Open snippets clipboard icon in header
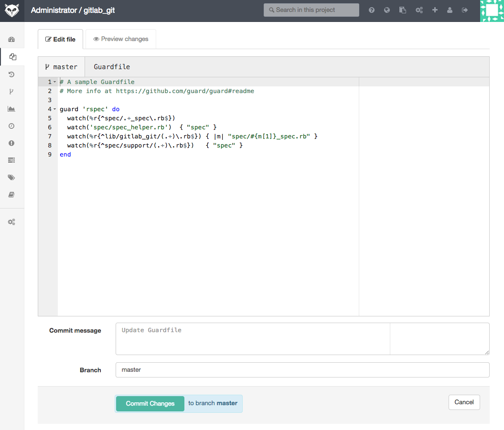The image size is (504, 430). coord(402,10)
